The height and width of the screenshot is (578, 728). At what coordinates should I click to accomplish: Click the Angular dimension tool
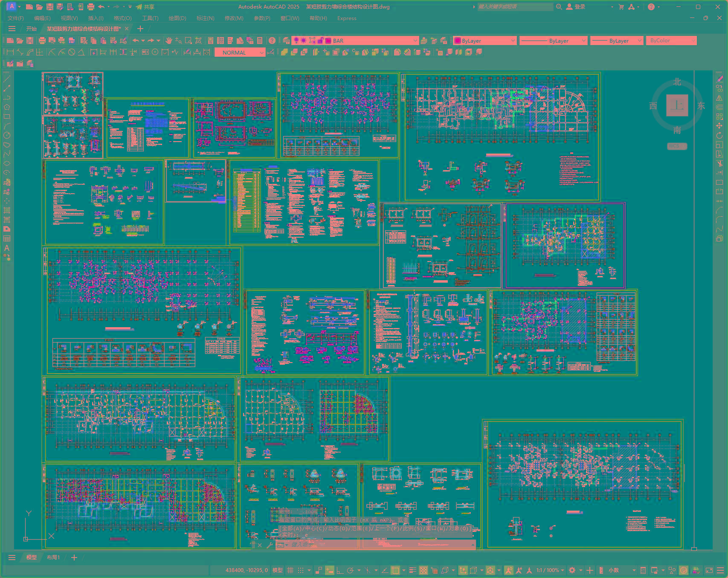click(x=81, y=52)
